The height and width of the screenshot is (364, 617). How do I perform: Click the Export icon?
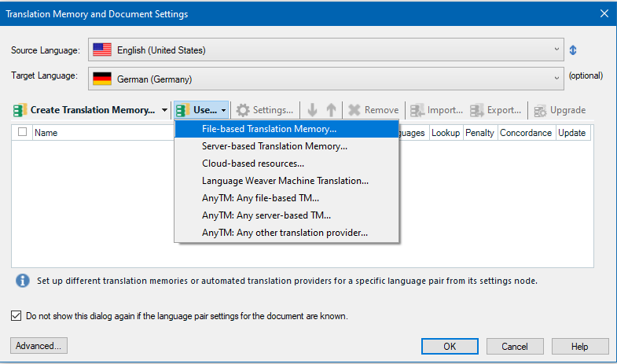pos(477,110)
